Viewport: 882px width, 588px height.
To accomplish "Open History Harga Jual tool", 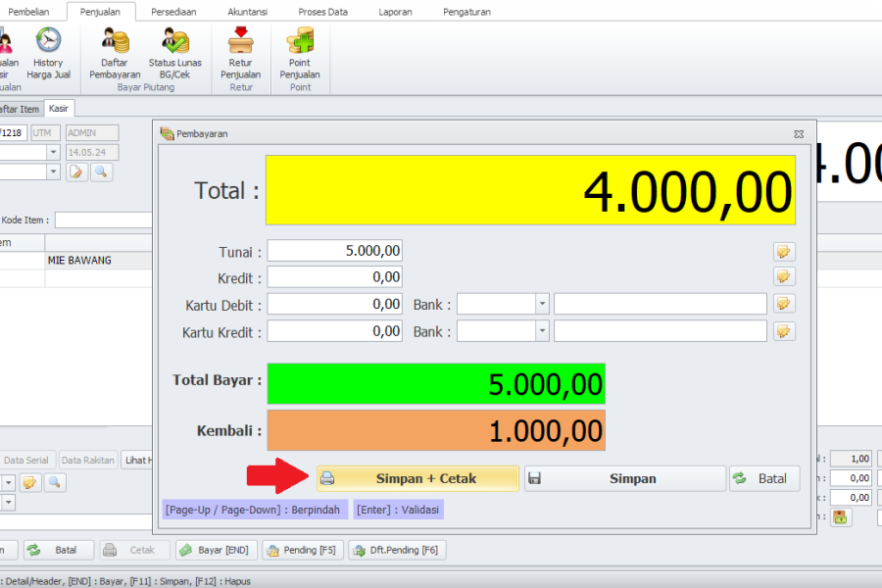I will tap(48, 54).
